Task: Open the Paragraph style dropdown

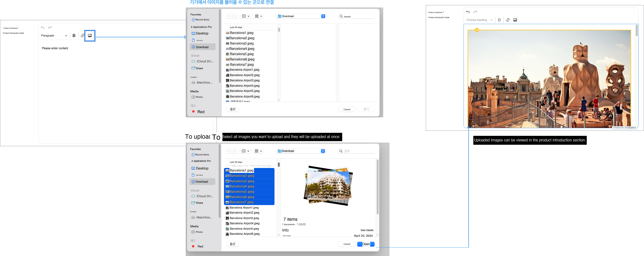Action: [x=54, y=36]
